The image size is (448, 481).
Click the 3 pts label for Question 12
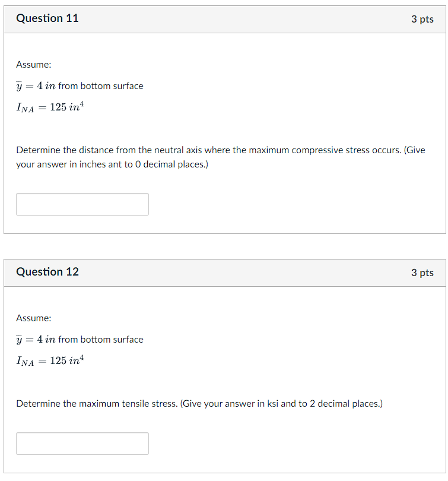(424, 272)
